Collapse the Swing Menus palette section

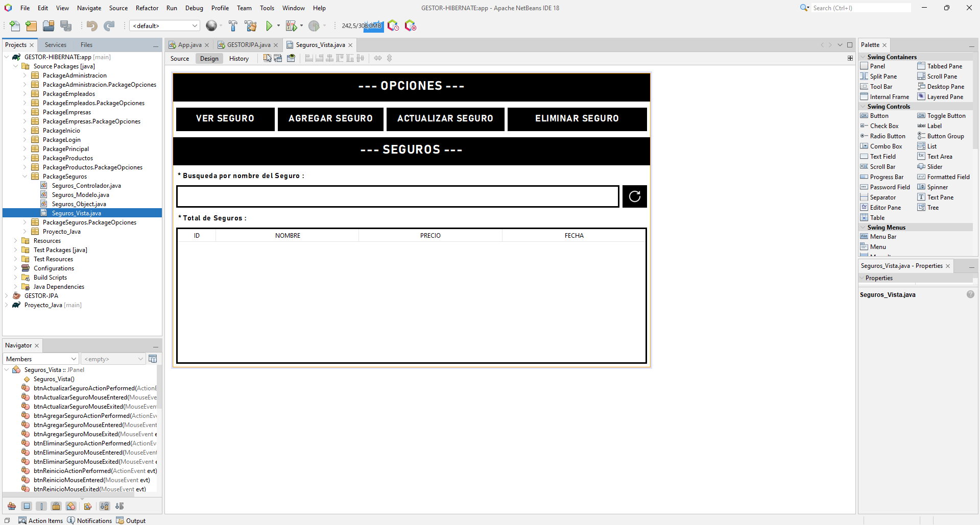point(863,228)
